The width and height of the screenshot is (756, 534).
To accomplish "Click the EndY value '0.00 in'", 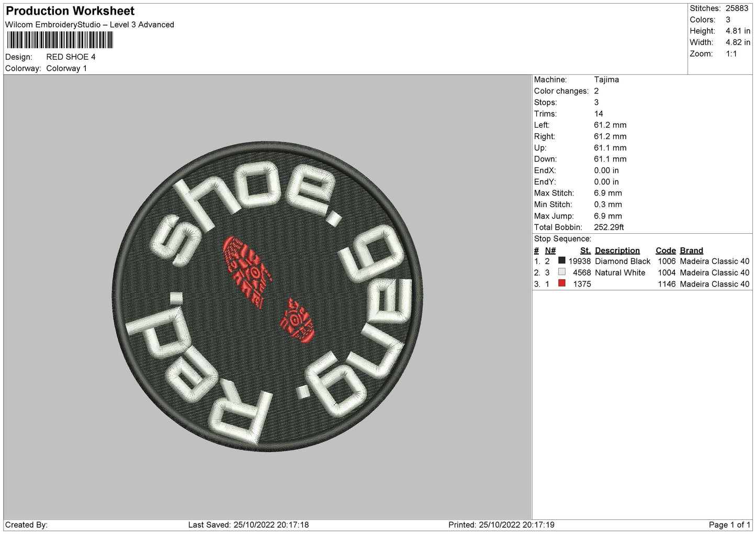I will tap(606, 182).
